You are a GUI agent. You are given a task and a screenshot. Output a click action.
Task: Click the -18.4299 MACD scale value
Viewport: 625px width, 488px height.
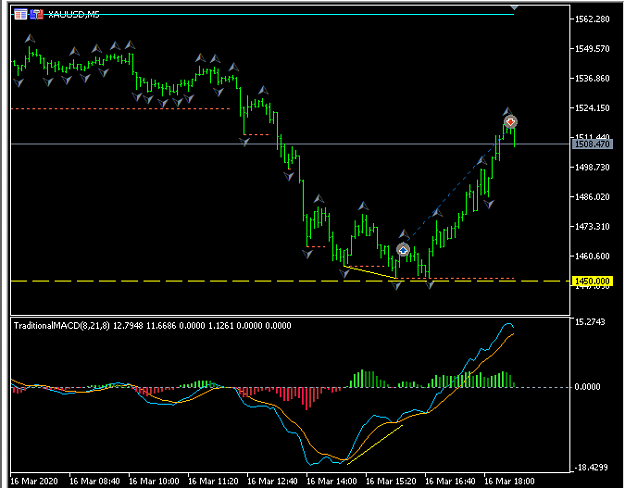[x=591, y=467]
